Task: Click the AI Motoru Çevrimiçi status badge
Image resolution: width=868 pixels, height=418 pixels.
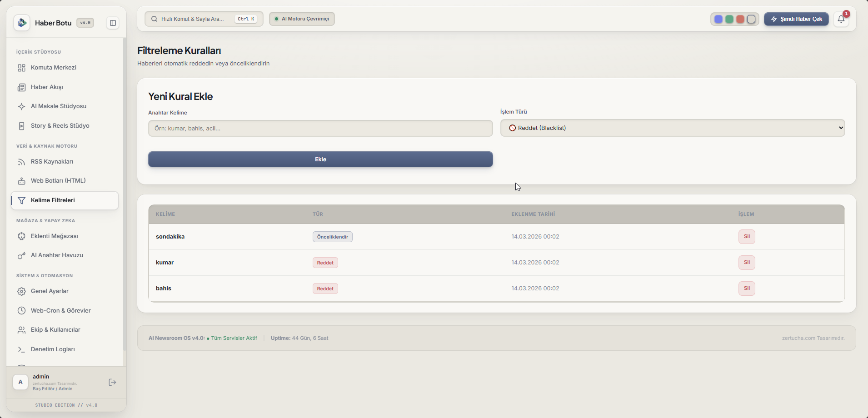Action: [302, 19]
